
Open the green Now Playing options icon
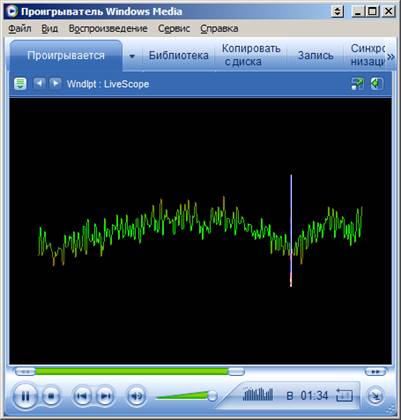(20, 83)
